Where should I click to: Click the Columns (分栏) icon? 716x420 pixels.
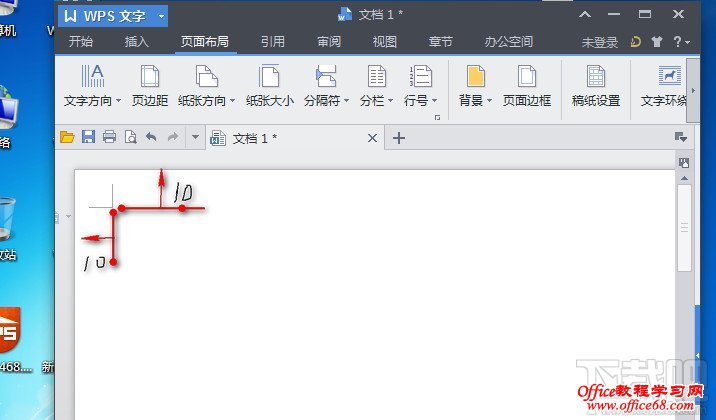click(x=377, y=76)
